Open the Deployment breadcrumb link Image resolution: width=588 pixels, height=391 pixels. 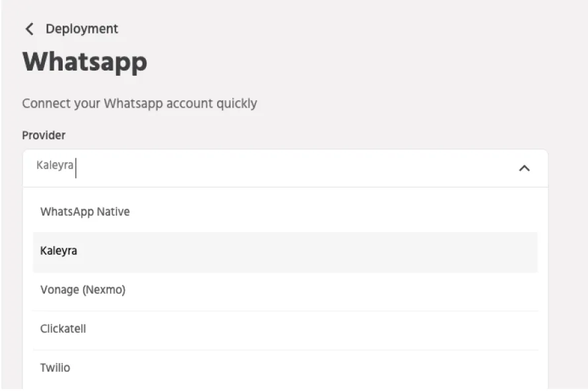[82, 29]
